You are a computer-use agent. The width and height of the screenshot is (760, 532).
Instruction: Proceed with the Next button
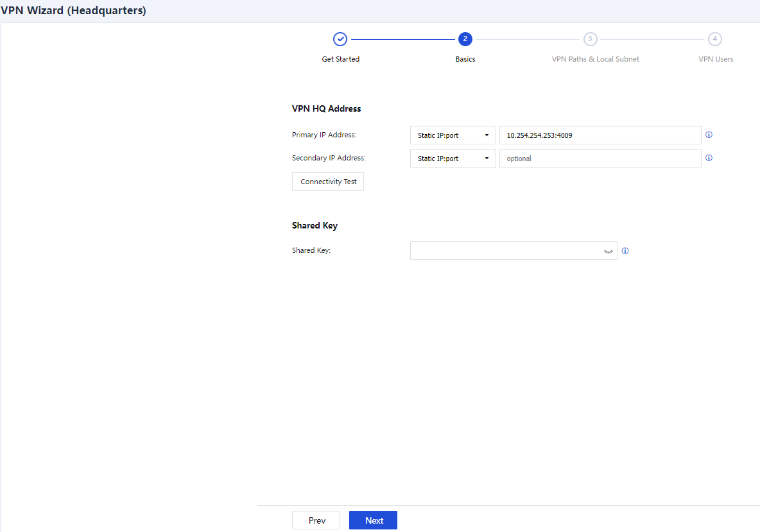[374, 520]
